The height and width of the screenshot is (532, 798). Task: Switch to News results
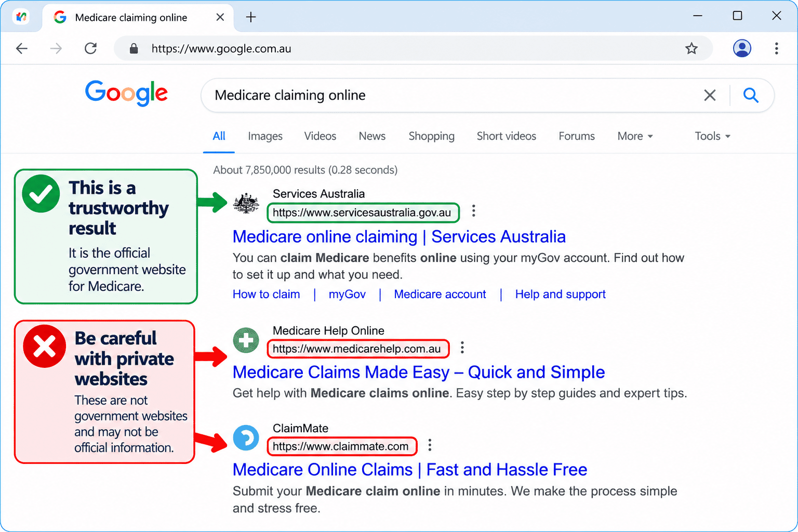372,136
